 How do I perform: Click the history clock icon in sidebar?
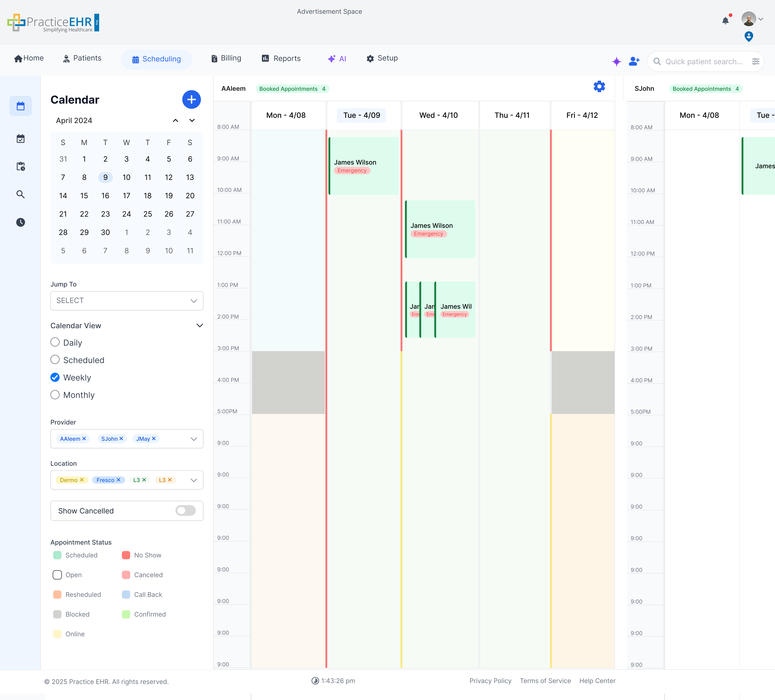coord(20,222)
